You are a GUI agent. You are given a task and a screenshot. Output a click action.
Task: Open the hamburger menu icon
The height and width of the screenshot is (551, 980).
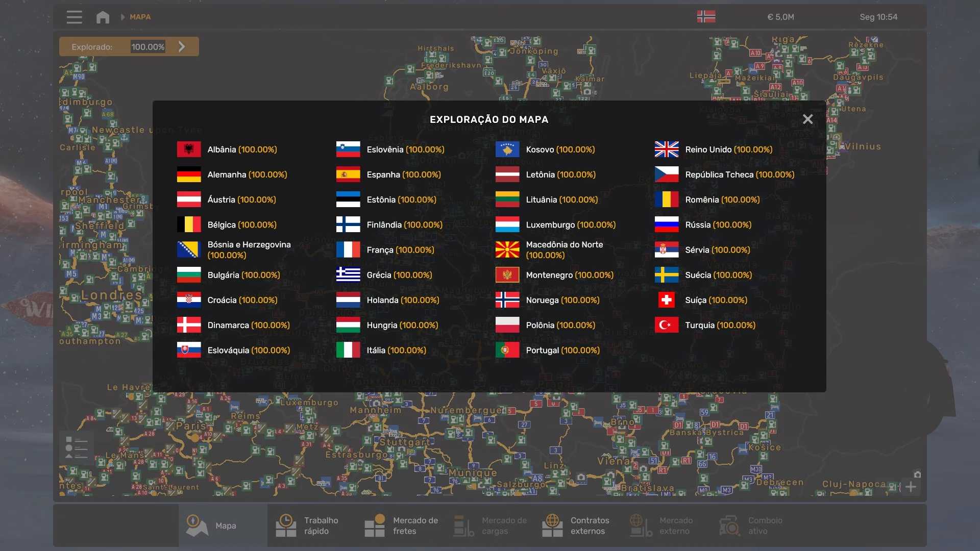[x=74, y=17]
